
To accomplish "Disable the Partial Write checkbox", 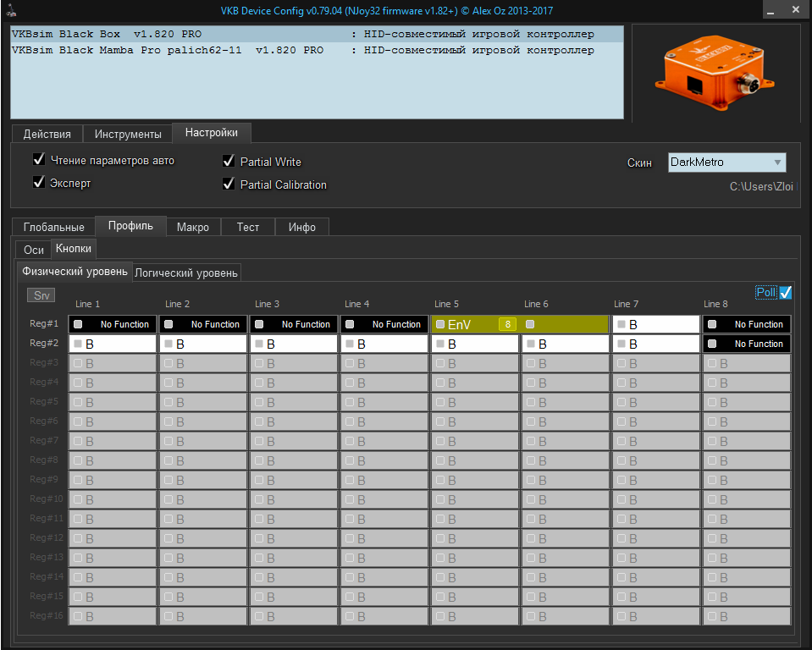I will (x=229, y=161).
